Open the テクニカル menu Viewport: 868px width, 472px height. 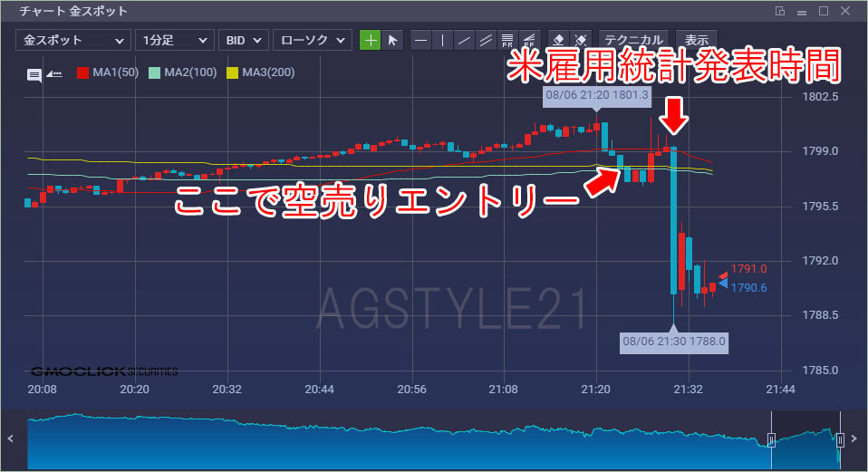[x=633, y=40]
